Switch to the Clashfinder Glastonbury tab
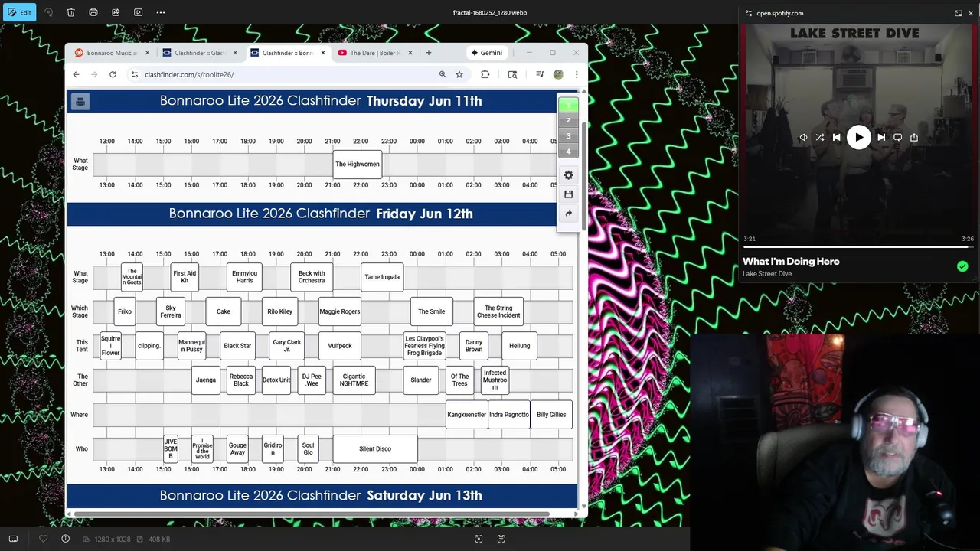Image resolution: width=980 pixels, height=551 pixels. click(200, 53)
